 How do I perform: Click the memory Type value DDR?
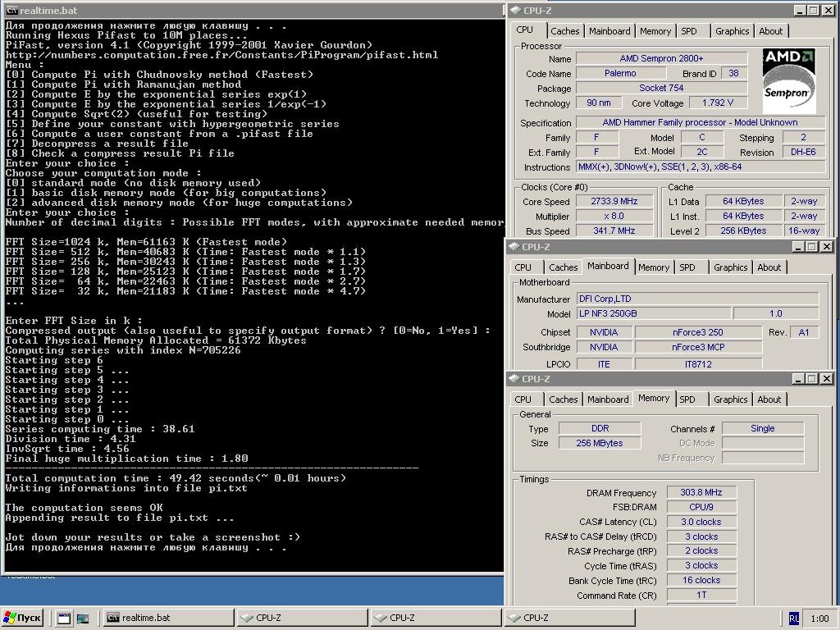(600, 428)
